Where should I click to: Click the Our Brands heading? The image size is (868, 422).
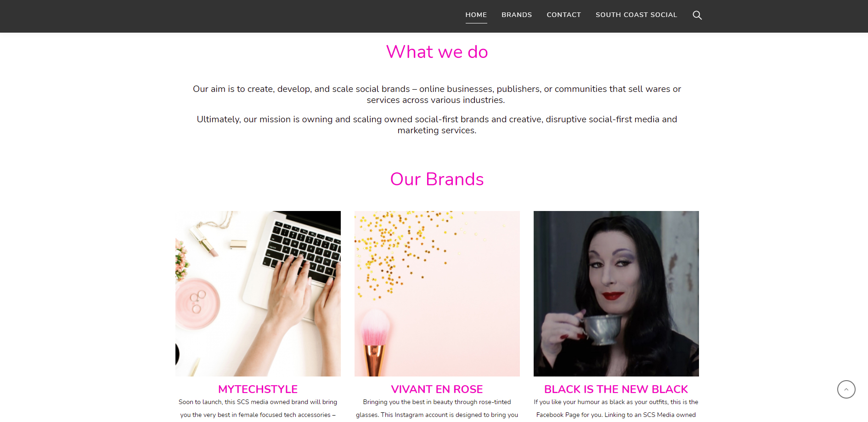(x=437, y=179)
